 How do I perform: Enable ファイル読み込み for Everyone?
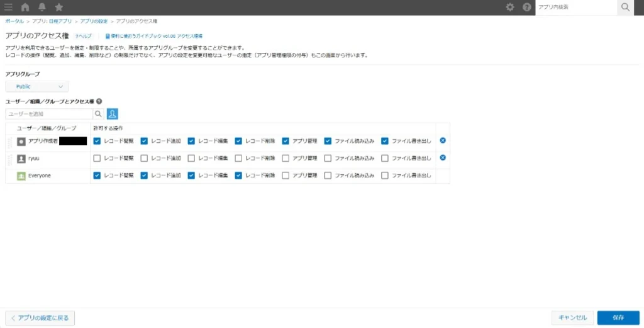pos(328,176)
